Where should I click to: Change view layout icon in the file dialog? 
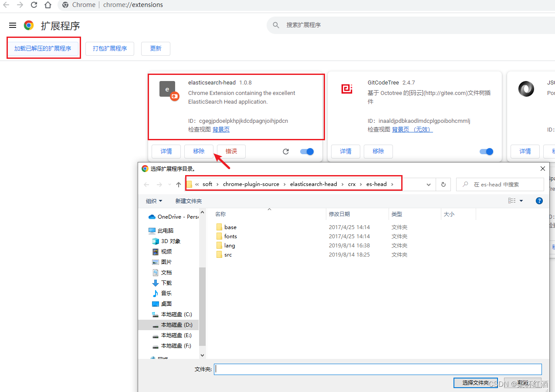click(512, 201)
